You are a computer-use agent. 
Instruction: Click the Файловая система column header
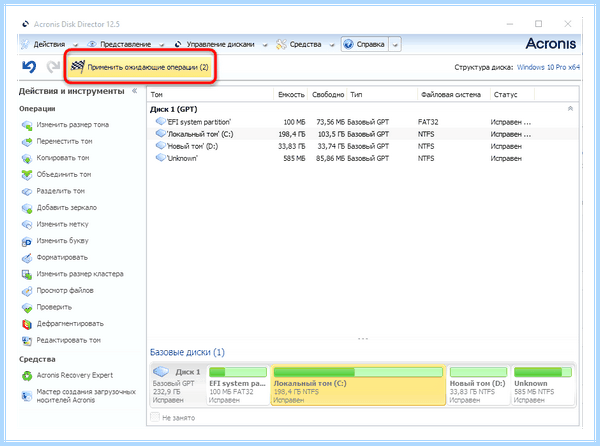(454, 94)
